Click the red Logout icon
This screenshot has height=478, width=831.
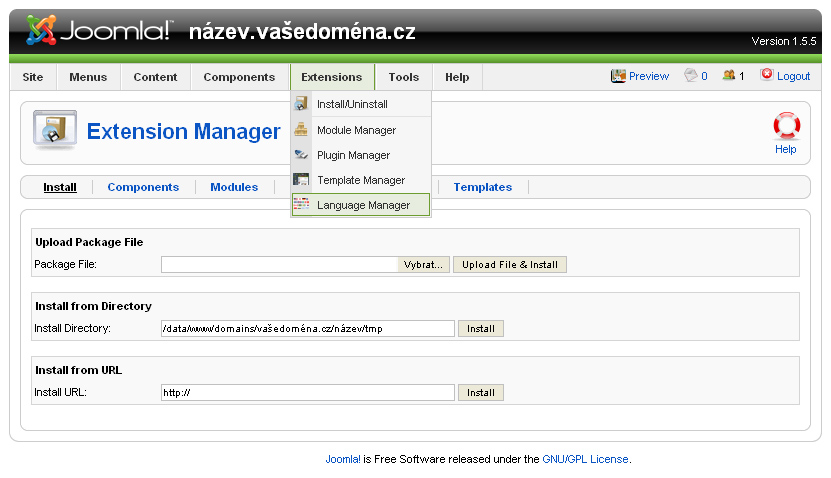pos(766,75)
